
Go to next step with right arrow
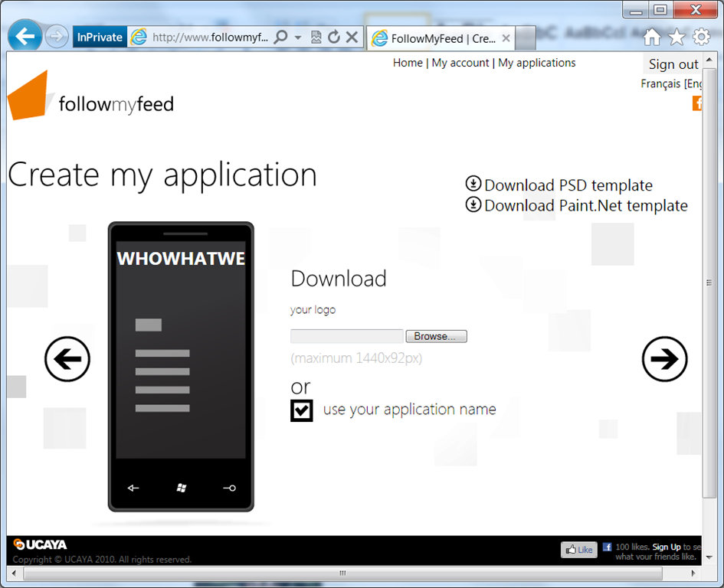tap(664, 359)
